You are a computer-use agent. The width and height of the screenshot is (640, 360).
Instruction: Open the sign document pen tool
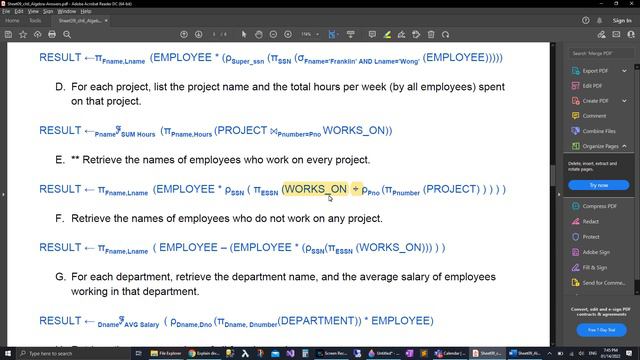[x=402, y=35]
